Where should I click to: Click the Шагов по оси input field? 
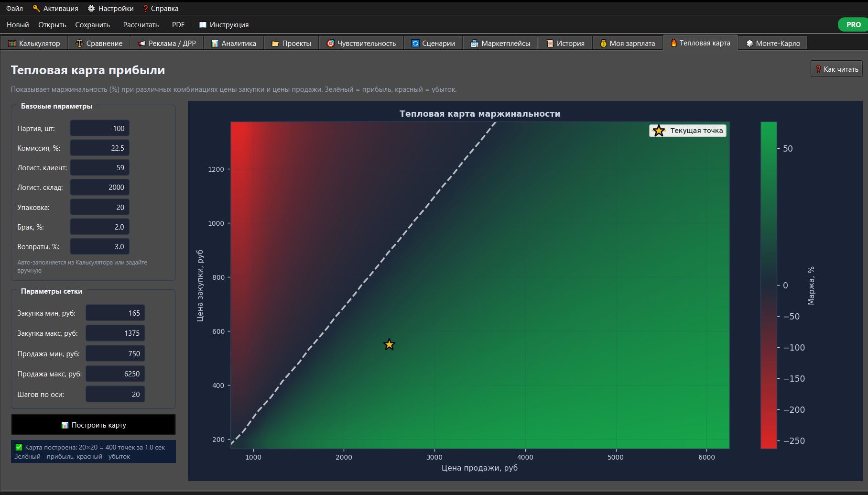115,394
